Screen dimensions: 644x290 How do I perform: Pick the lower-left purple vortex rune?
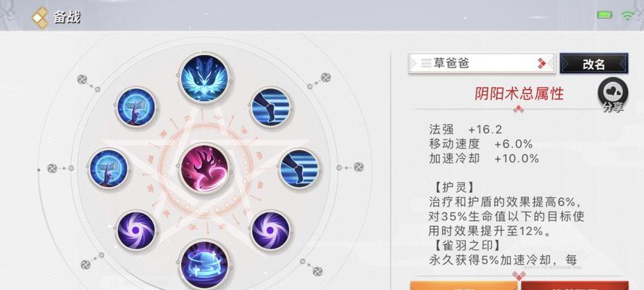(x=136, y=230)
